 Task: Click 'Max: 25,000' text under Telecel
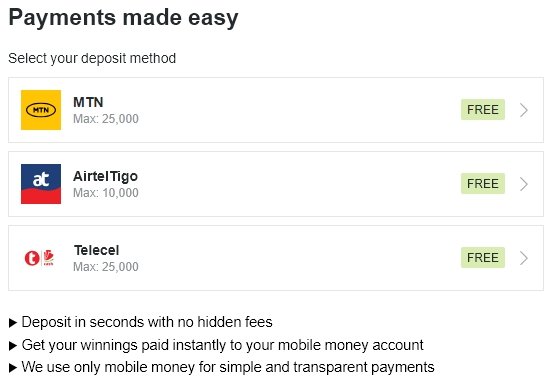coord(106,267)
